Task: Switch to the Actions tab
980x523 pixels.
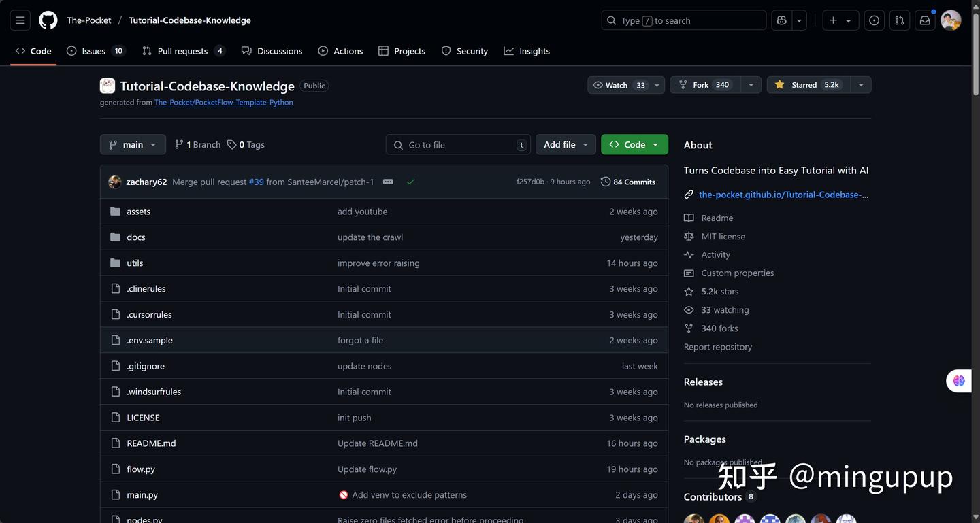Action: [x=340, y=51]
